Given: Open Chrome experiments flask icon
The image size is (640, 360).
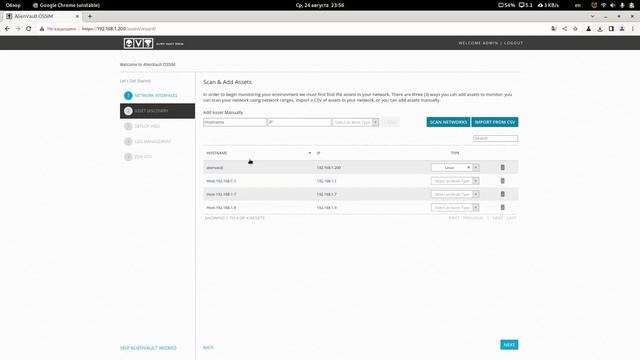Looking at the screenshot, I should 589,29.
